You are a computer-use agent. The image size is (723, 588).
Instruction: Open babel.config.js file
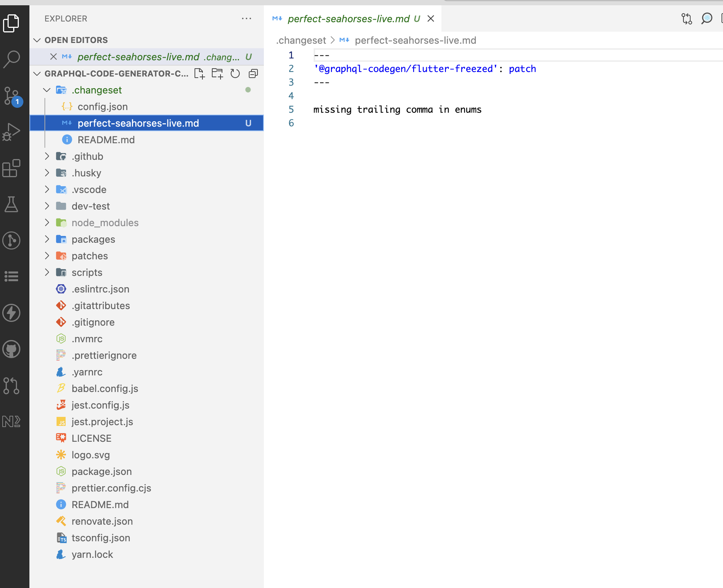coord(147,389)
